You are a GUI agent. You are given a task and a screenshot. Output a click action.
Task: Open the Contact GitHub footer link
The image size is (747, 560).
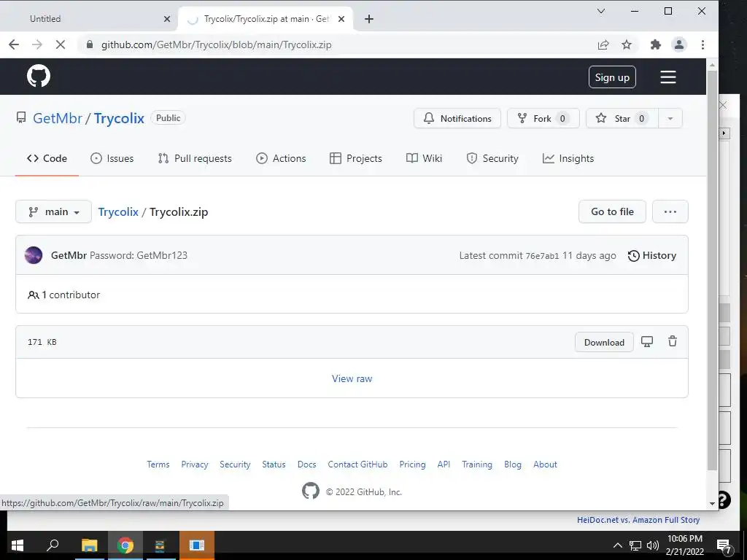pyautogui.click(x=357, y=464)
